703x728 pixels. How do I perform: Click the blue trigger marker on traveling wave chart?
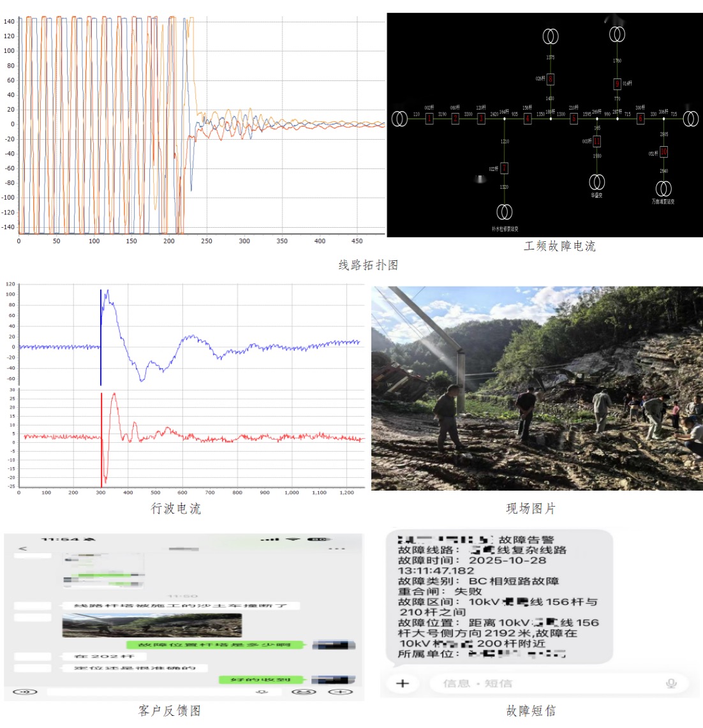coord(101,338)
